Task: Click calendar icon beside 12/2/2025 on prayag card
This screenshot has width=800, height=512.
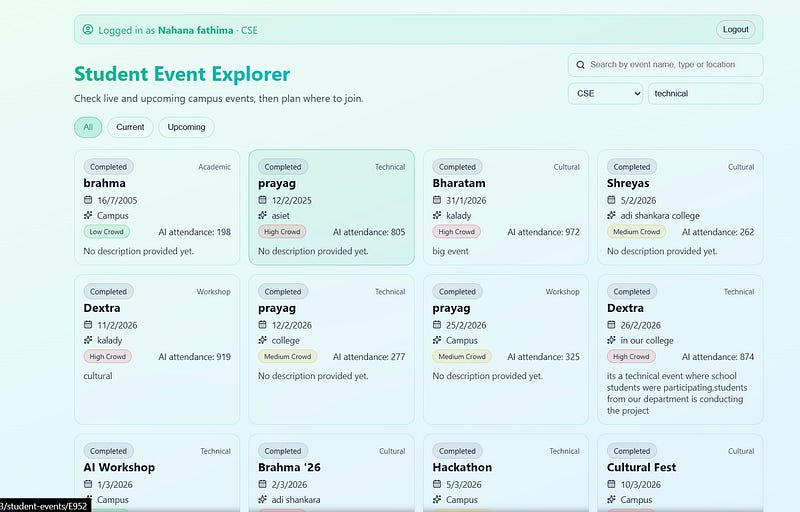Action: [262, 200]
